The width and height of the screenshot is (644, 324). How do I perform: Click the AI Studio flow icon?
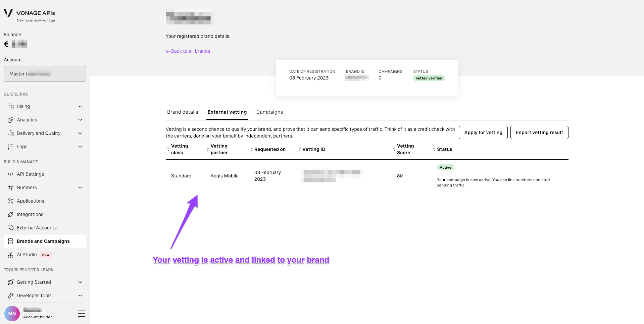coord(10,255)
